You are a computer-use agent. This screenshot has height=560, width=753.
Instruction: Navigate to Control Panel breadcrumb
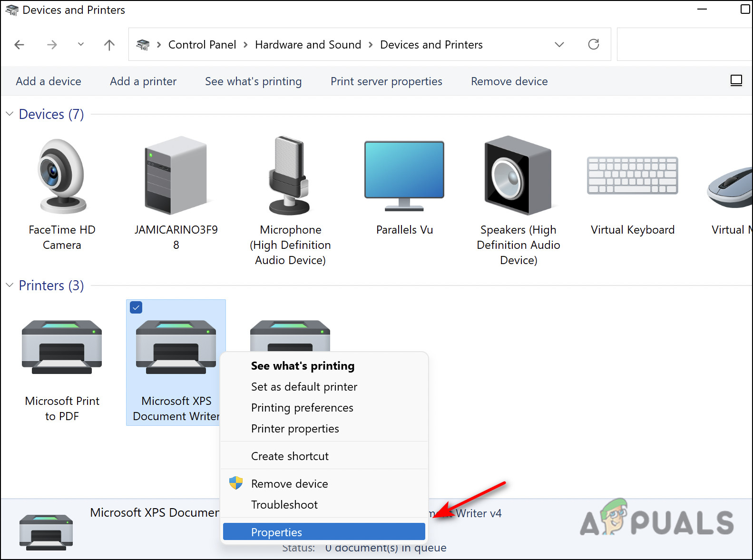pyautogui.click(x=202, y=45)
